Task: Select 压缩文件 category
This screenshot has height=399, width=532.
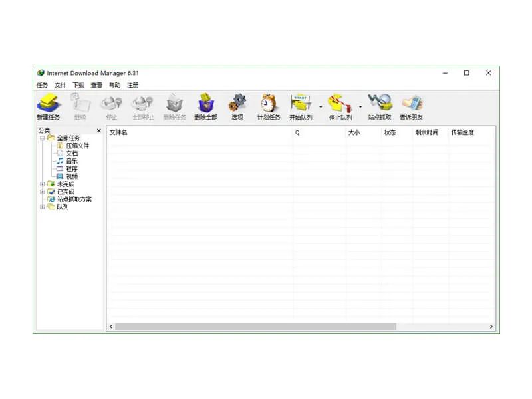Action: click(77, 146)
